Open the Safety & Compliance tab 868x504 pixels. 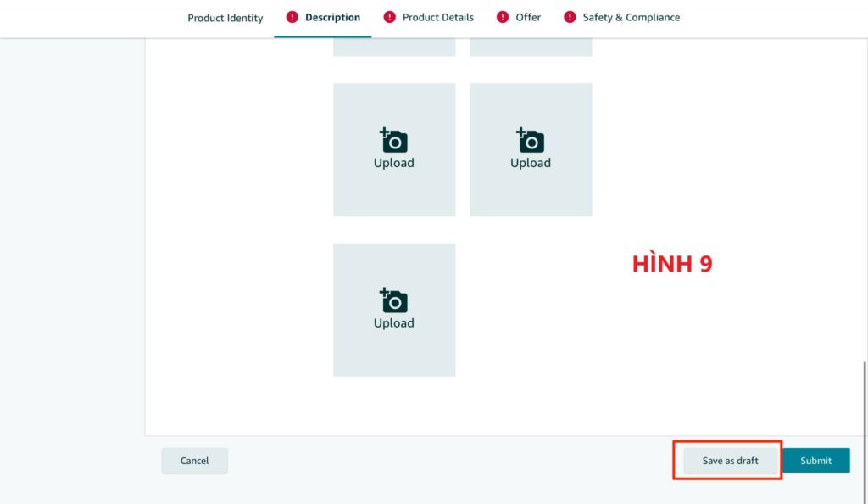(x=631, y=17)
